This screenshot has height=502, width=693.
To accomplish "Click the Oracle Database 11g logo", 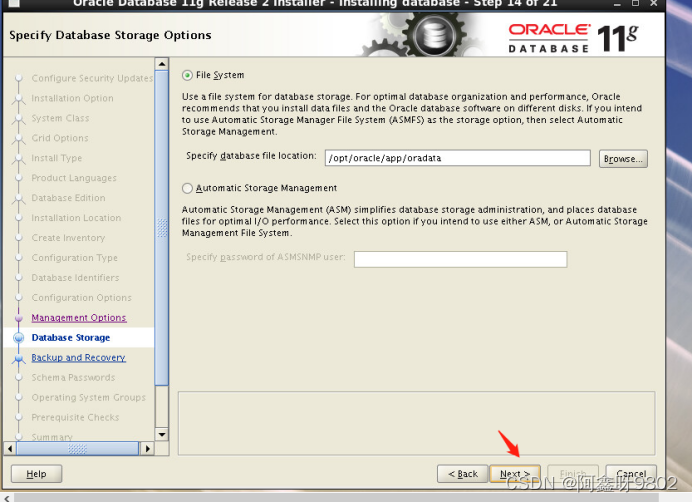I will 573,38.
